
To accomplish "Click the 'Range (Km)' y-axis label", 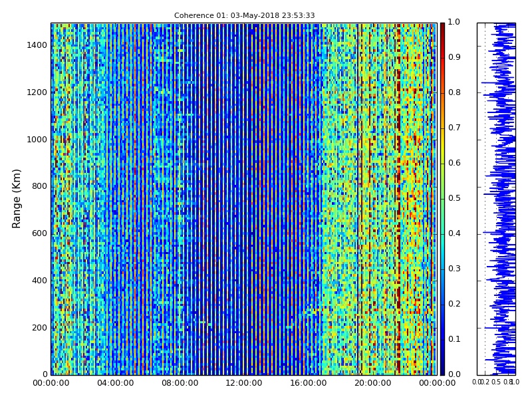I will (16, 199).
